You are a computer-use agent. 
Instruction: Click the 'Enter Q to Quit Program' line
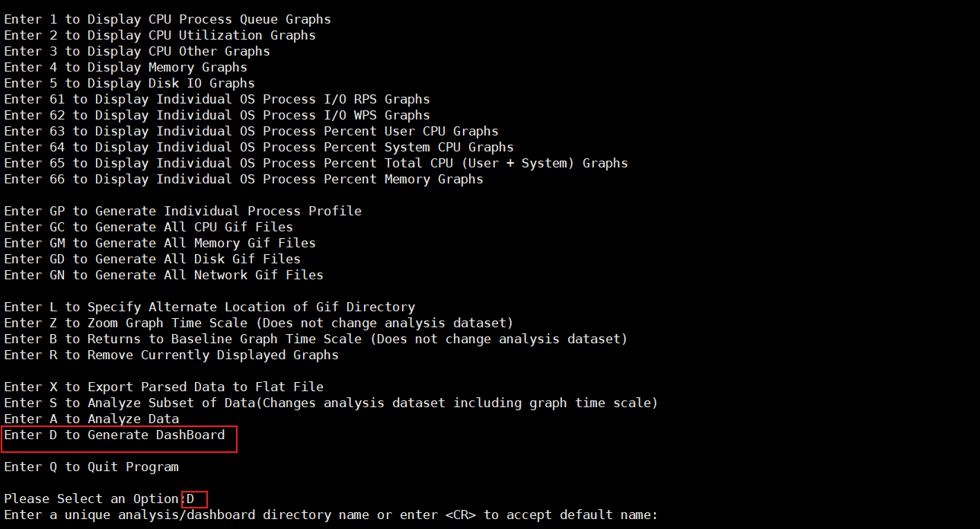[91, 467]
